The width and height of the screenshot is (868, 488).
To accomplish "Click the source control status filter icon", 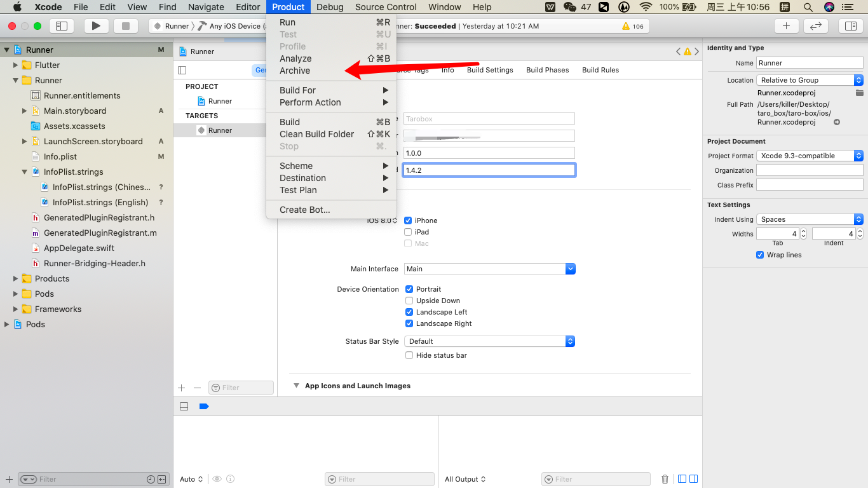I will [x=162, y=479].
